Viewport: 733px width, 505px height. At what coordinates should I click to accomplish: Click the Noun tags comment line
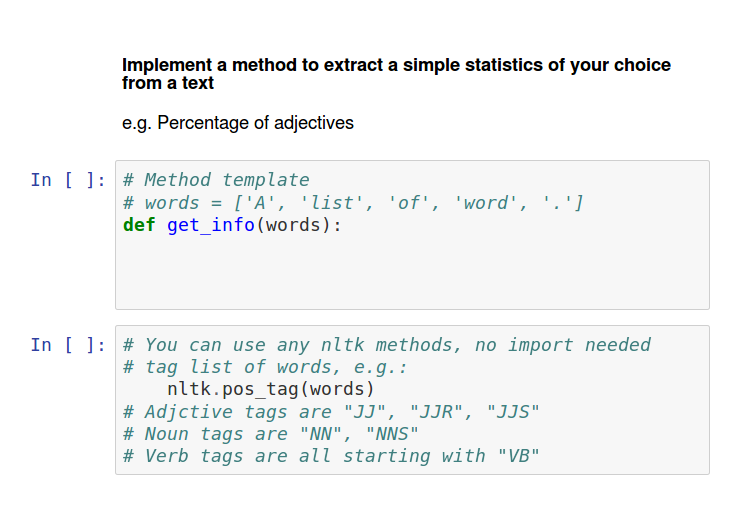click(271, 434)
